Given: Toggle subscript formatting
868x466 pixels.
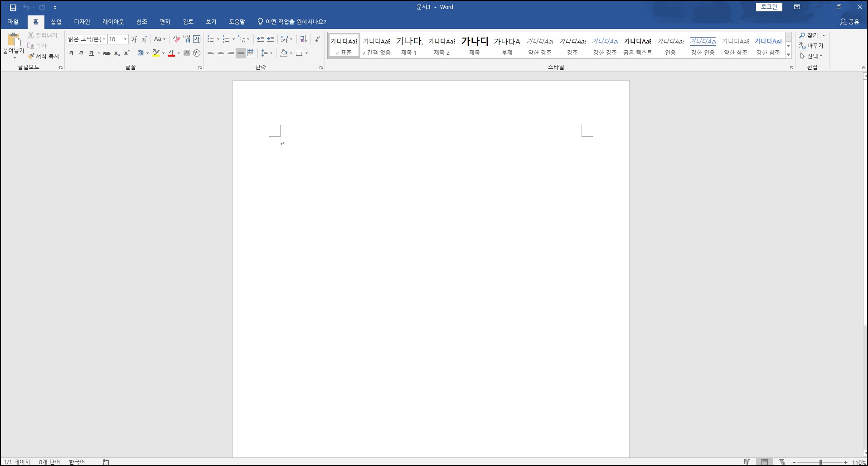Looking at the screenshot, I should point(117,53).
